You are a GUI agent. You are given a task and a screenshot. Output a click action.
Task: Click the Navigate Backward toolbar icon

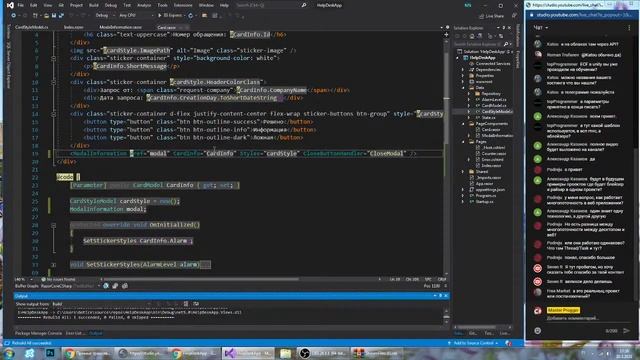[14, 16]
